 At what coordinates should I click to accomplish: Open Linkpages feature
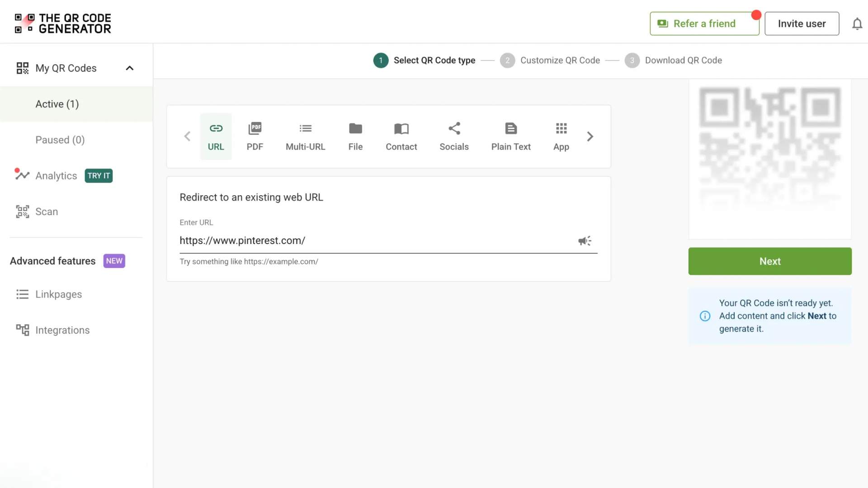(x=59, y=294)
